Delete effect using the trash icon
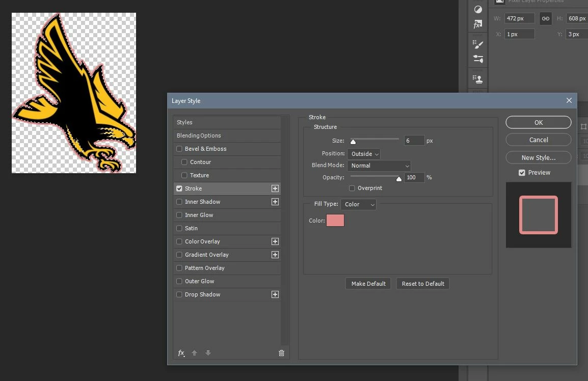The width and height of the screenshot is (588, 381). 282,353
